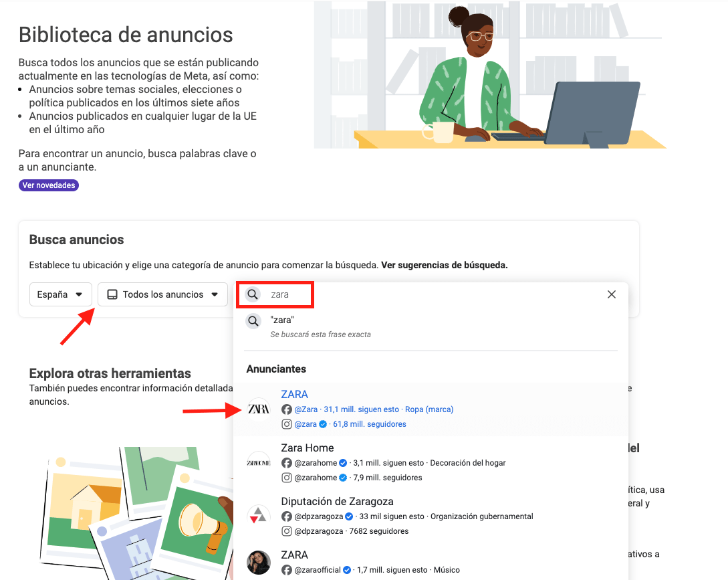The height and width of the screenshot is (580, 728).
Task: Click the @zarahome Facebook handle
Action: tap(316, 463)
